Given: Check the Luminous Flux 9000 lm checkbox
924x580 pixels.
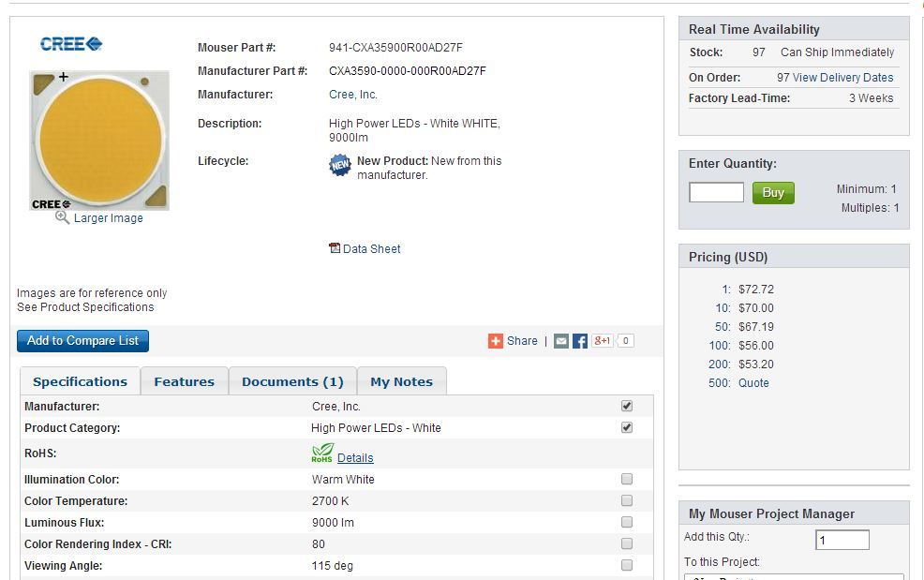Looking at the screenshot, I should coord(626,522).
